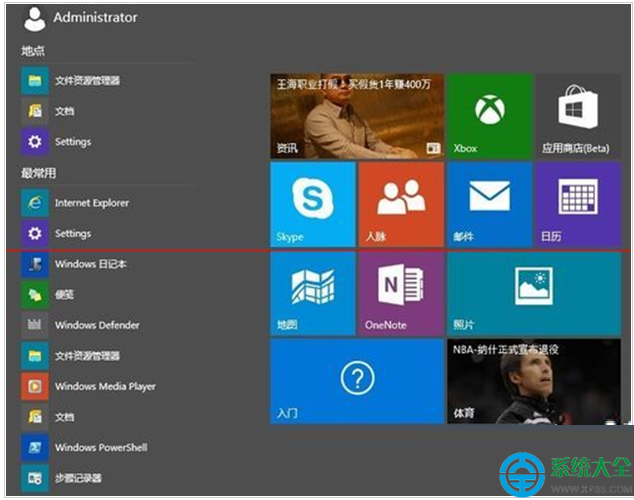Open the 人脉 people tile
634x500 pixels.
402,205
